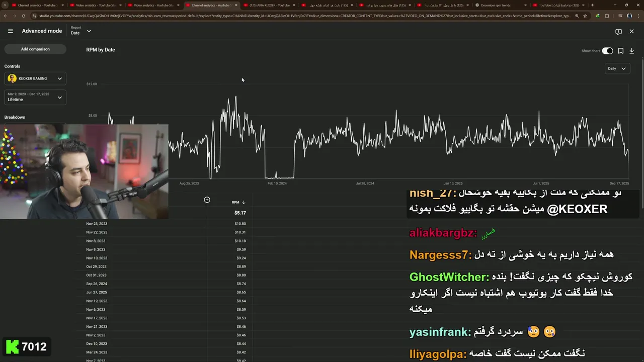The image size is (644, 362).
Task: Open the browser extensions puzzle icon
Action: coord(607,16)
